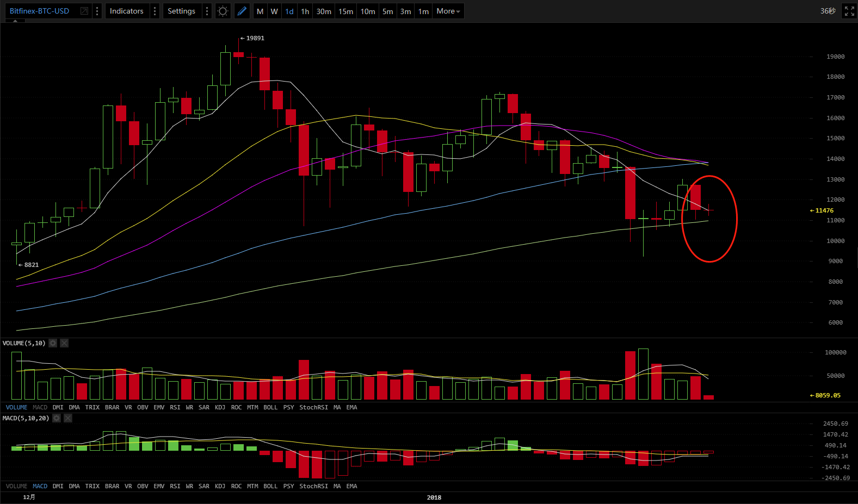Image resolution: width=858 pixels, height=504 pixels.
Task: Select the pencil drawing tool
Action: [x=242, y=11]
